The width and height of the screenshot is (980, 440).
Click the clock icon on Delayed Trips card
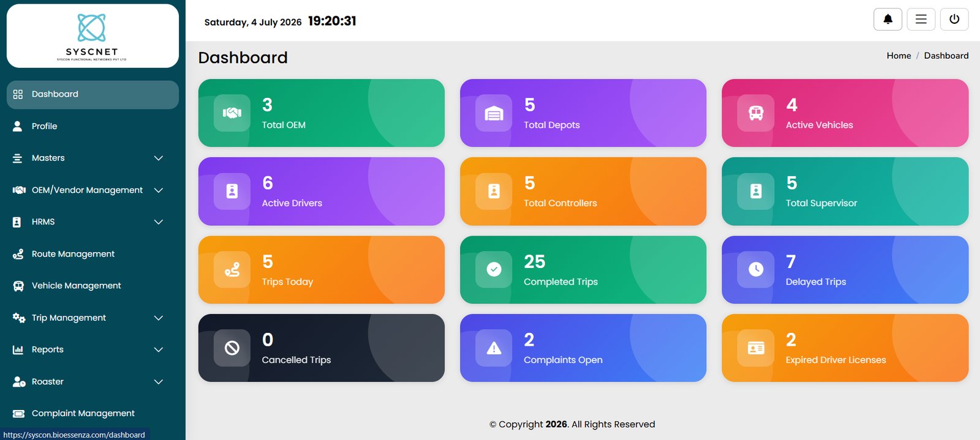[x=756, y=269]
